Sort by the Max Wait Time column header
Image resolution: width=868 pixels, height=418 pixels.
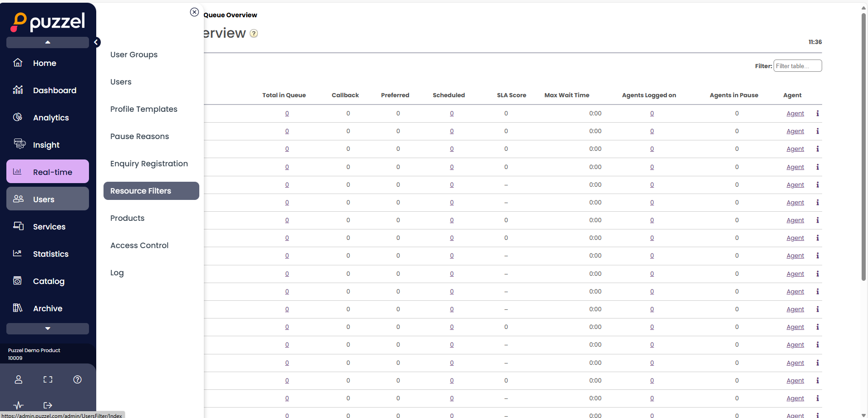coord(567,95)
